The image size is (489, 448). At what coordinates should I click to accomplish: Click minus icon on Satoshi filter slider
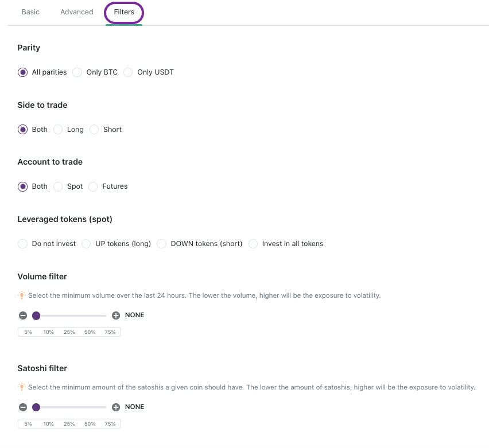(23, 407)
